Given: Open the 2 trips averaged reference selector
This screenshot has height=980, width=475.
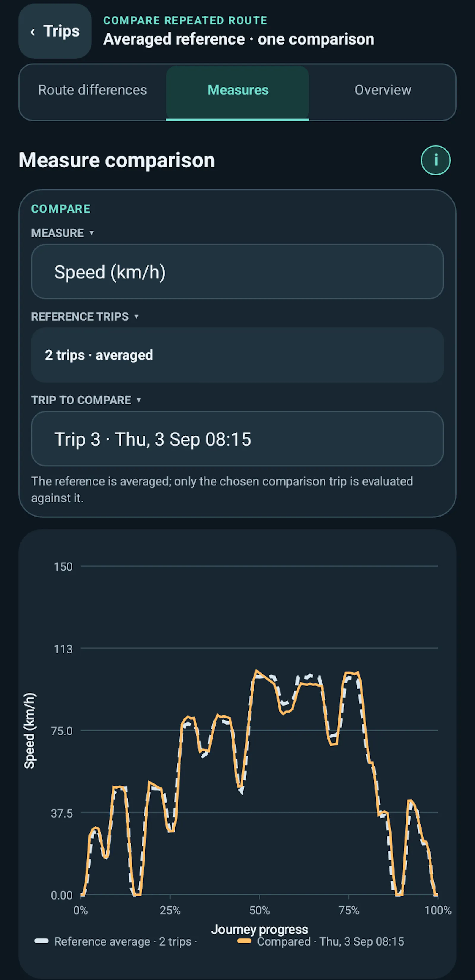Looking at the screenshot, I should [x=237, y=355].
